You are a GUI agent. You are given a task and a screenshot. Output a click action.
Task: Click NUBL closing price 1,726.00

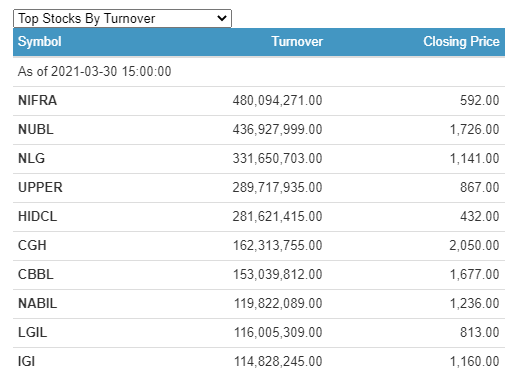point(474,130)
